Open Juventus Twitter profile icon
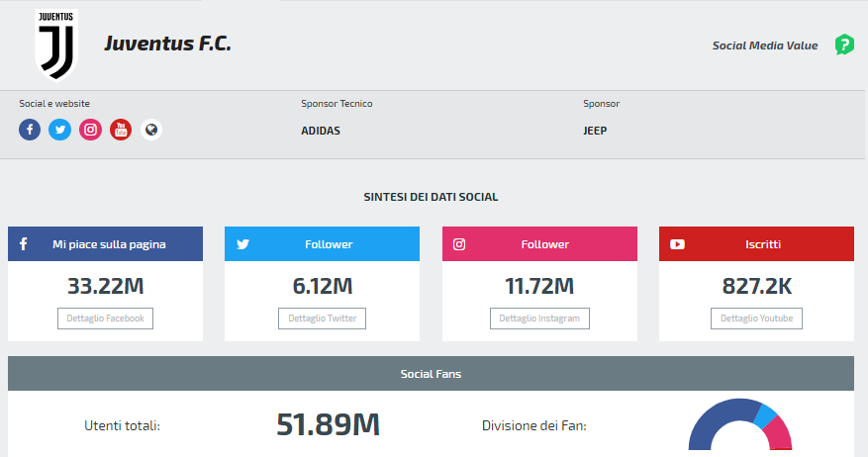Image resolution: width=868 pixels, height=457 pixels. pos(59,130)
